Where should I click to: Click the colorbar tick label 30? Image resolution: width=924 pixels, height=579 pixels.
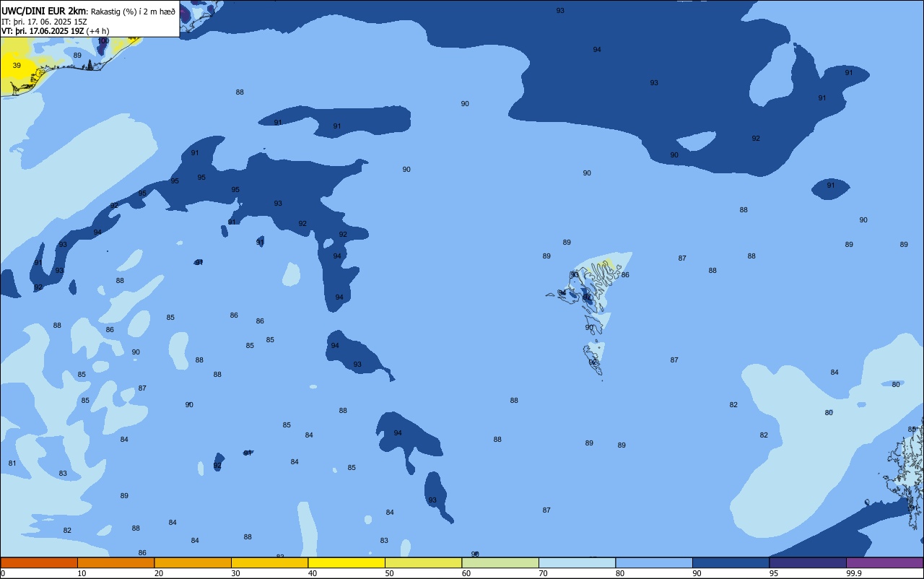click(235, 573)
